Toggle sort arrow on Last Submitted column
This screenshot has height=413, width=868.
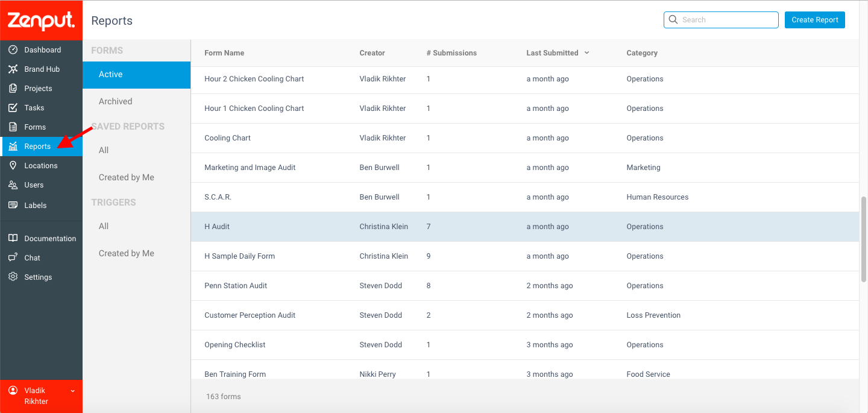tap(587, 53)
